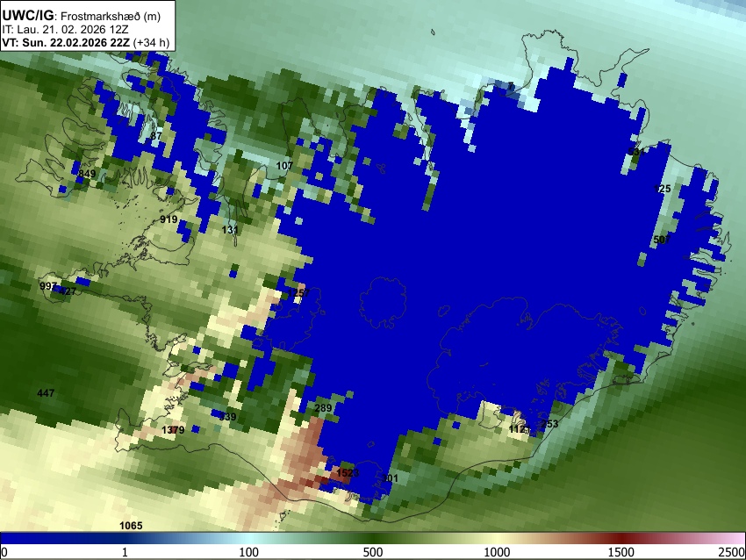The height and width of the screenshot is (560, 746).
Task: Click the map value label '1065'
Action: point(131,526)
